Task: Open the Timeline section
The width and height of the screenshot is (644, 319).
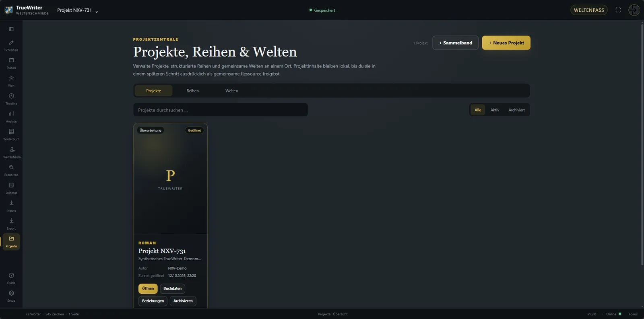Action: point(11,99)
